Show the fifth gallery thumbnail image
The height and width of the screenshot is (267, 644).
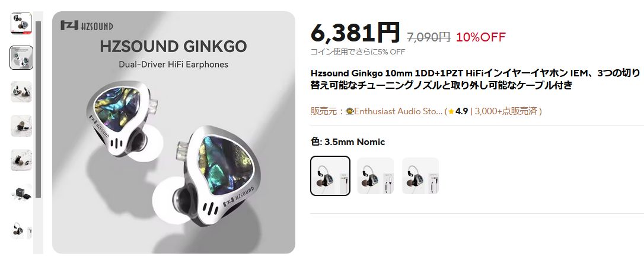(x=21, y=159)
